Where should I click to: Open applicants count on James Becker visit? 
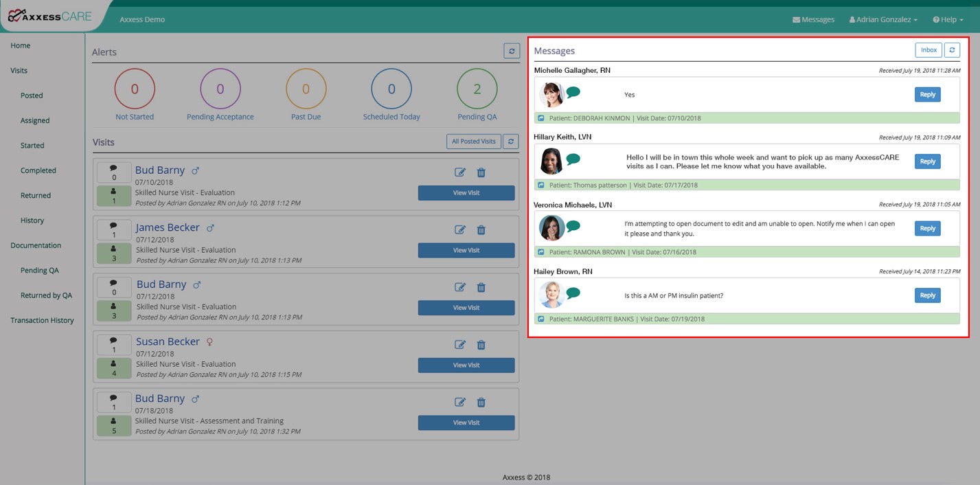(x=114, y=254)
